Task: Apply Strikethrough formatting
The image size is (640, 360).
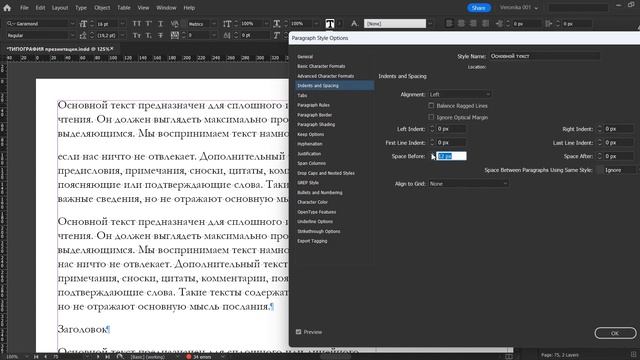Action: click(160, 36)
